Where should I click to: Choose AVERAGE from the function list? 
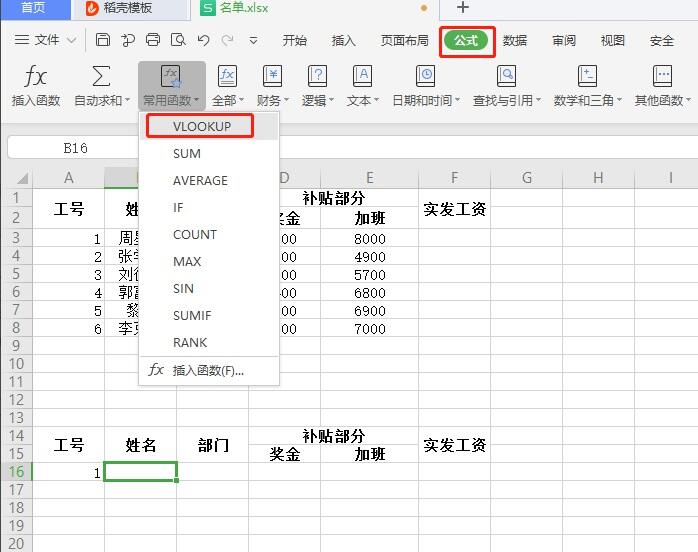tap(200, 181)
